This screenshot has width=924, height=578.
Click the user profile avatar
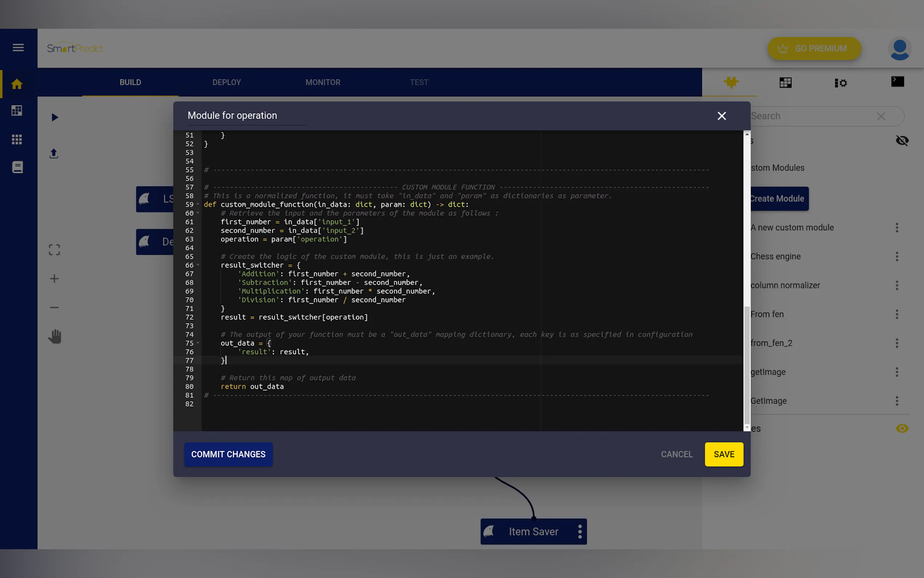[899, 49]
